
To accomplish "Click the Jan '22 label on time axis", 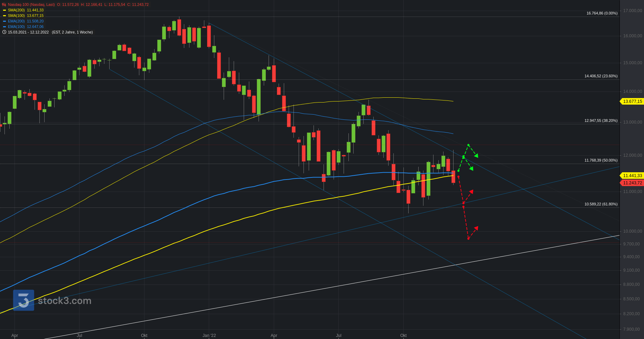I will click(209, 335).
